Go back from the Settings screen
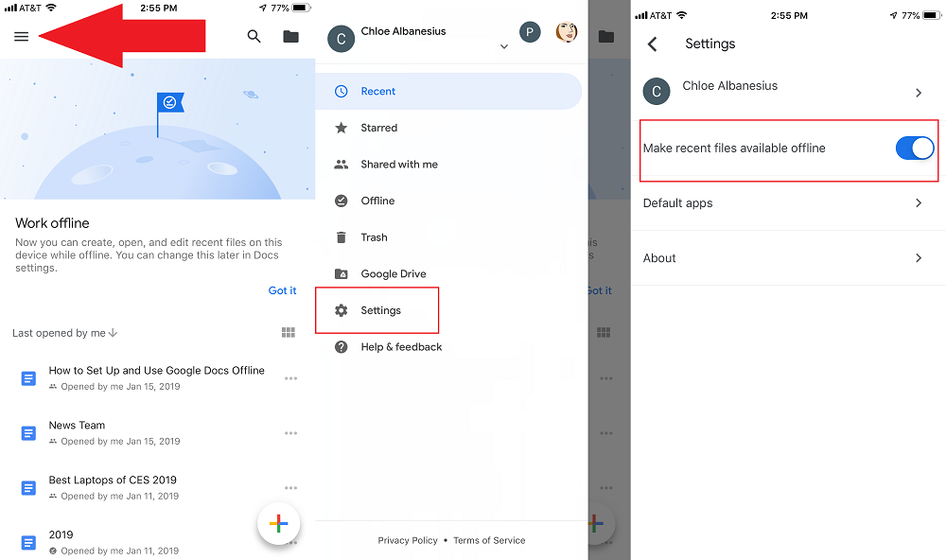 (652, 44)
